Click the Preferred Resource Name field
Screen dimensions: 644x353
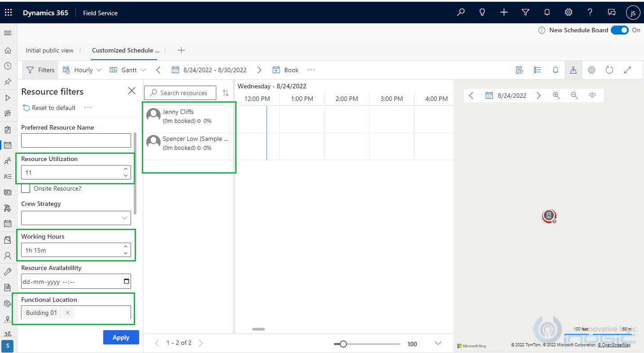[76, 140]
